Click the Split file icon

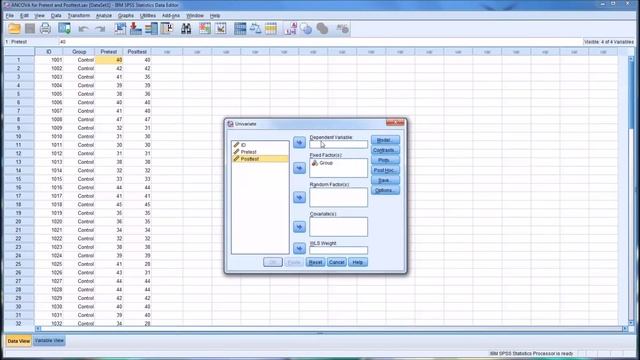240,29
